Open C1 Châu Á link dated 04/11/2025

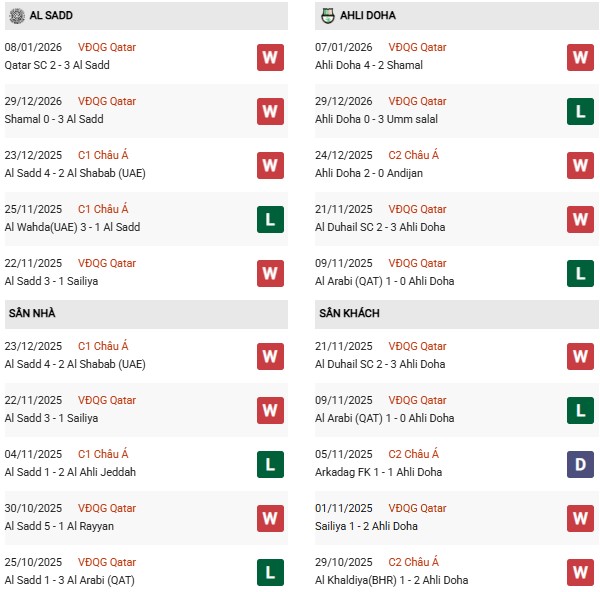(x=105, y=454)
